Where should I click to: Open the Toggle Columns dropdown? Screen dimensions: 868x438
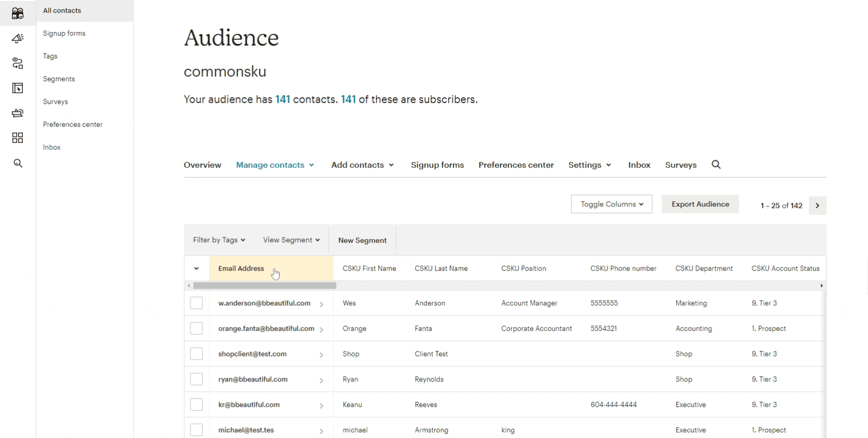click(612, 204)
